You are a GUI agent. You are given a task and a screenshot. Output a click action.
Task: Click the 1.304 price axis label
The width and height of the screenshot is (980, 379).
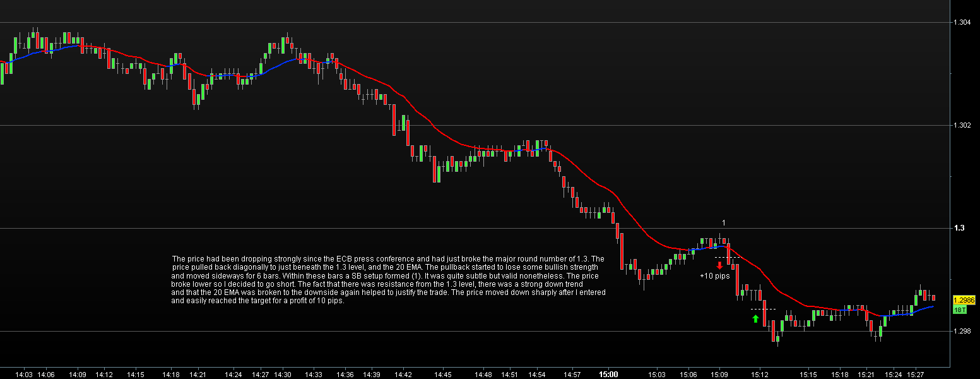pos(963,23)
